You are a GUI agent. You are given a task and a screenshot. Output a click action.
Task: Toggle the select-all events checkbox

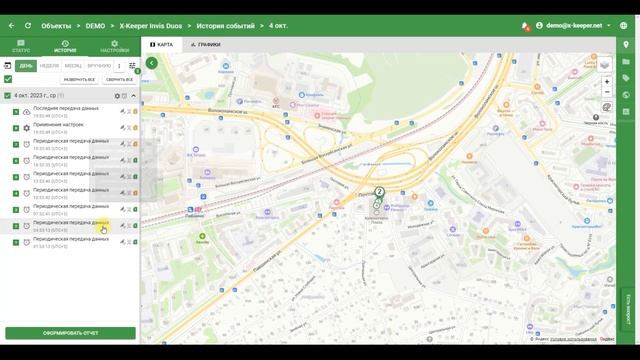click(8, 79)
